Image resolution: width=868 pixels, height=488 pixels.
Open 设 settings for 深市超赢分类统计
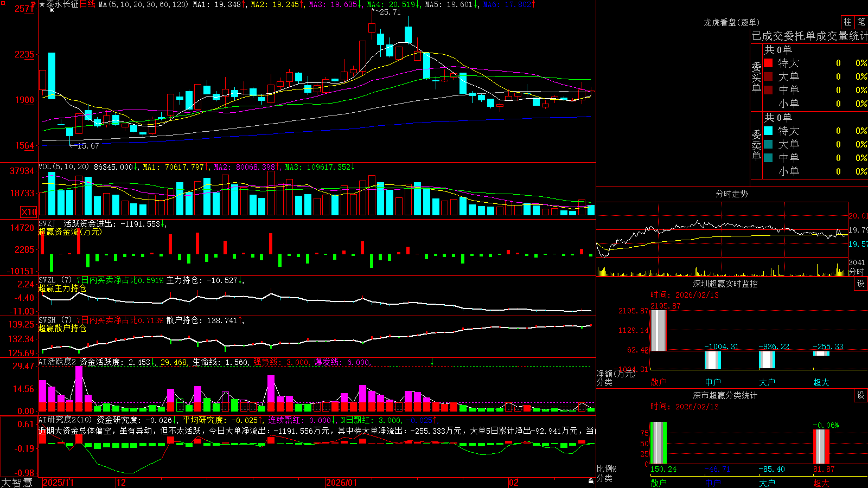tap(861, 395)
